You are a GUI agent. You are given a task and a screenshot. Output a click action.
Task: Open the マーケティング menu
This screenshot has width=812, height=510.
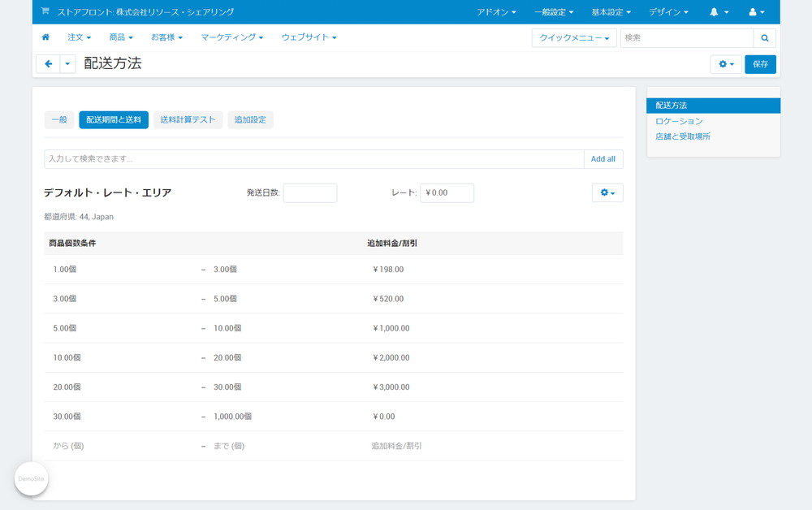[232, 37]
